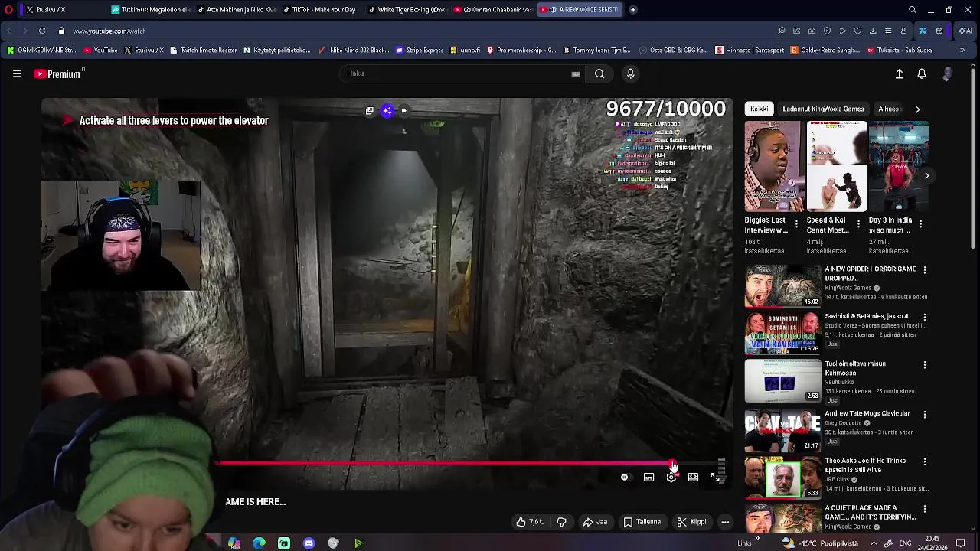Open options for Speed & Kai Cenat short
Screen dimensions: 980x551
point(858,224)
